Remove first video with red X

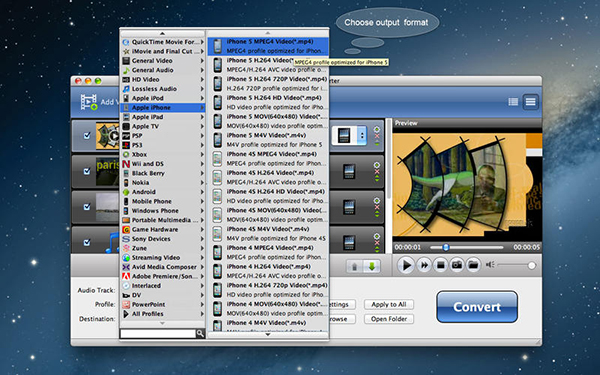[377, 137]
